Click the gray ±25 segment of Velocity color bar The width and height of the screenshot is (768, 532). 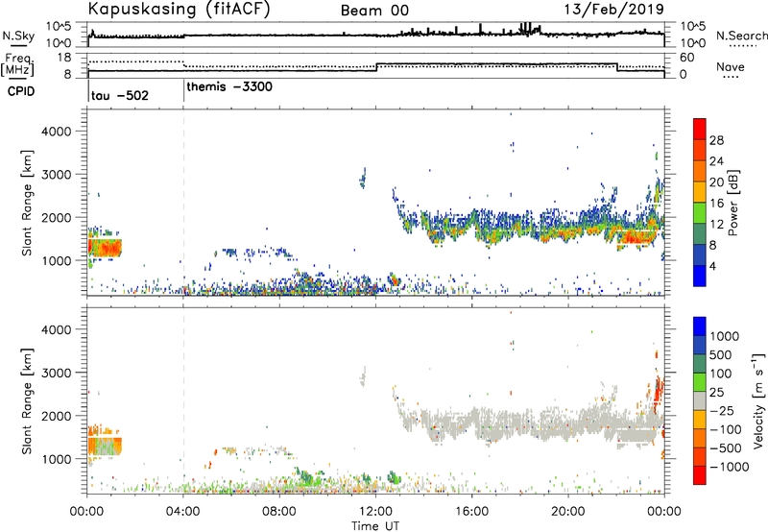(x=700, y=400)
